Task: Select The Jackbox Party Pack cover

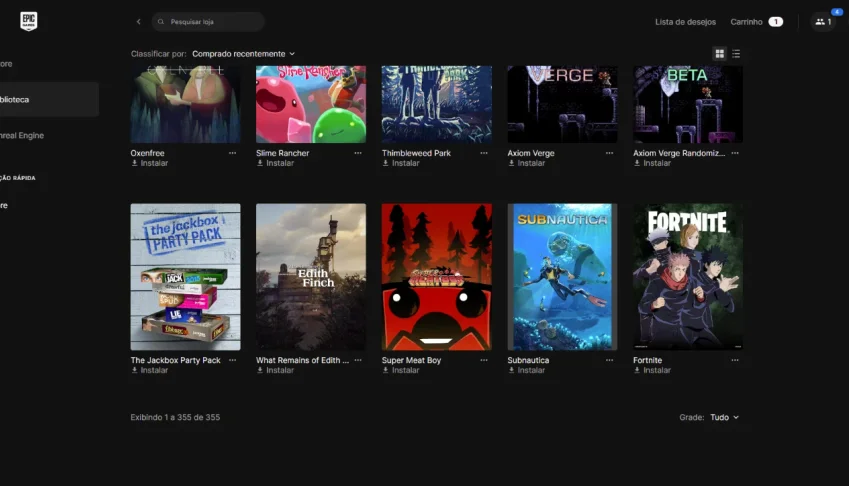Action: point(185,277)
